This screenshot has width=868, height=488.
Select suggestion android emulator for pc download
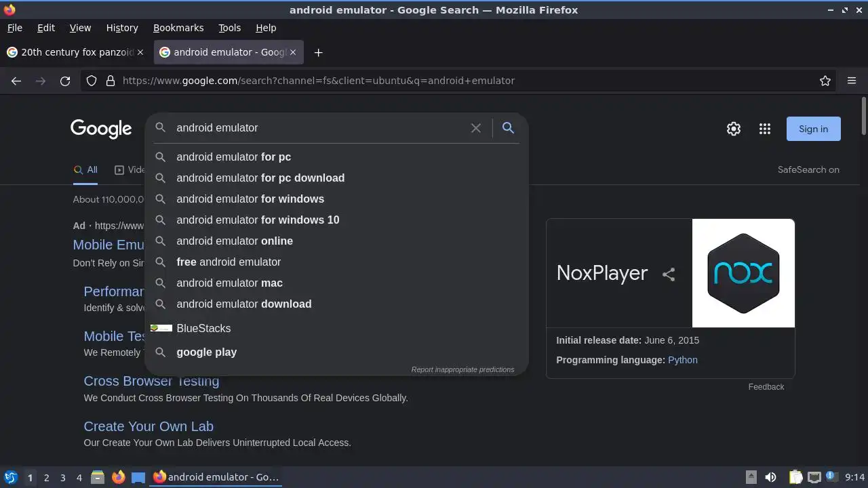click(336, 178)
